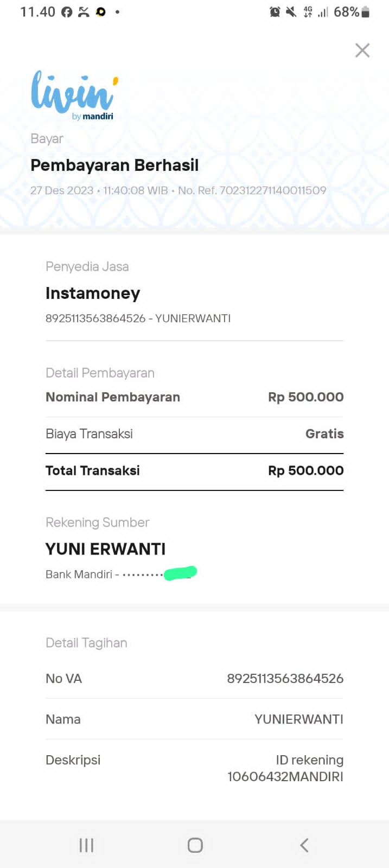Screen dimensions: 389x868
Task: Tap the No. Ref. transaction reference number
Action: [252, 190]
